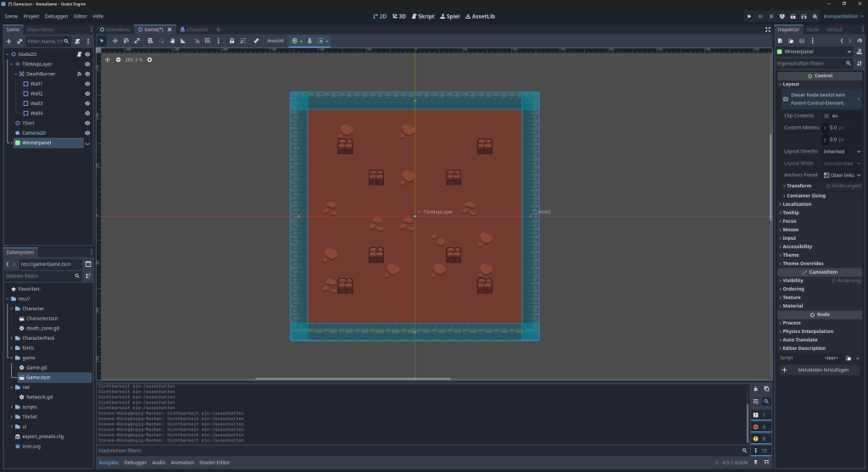This screenshot has width=868, height=472.
Task: Hide the Wall1 node visibility eye
Action: tap(87, 84)
